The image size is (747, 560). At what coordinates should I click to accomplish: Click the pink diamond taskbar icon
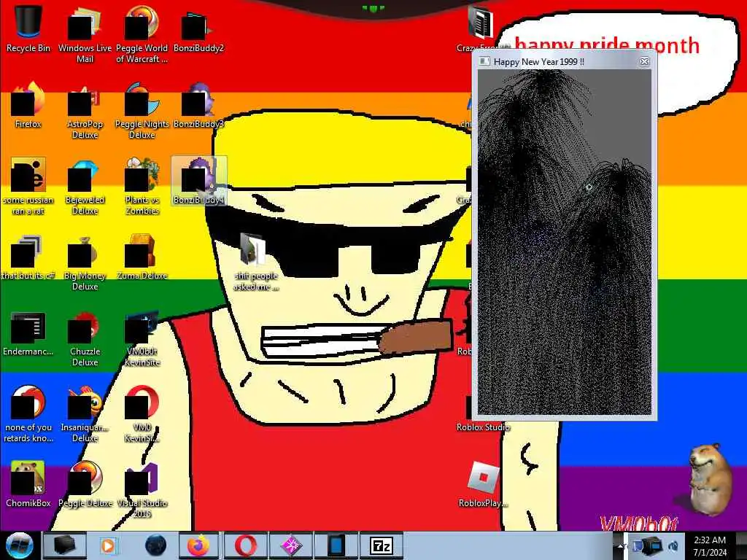(290, 545)
